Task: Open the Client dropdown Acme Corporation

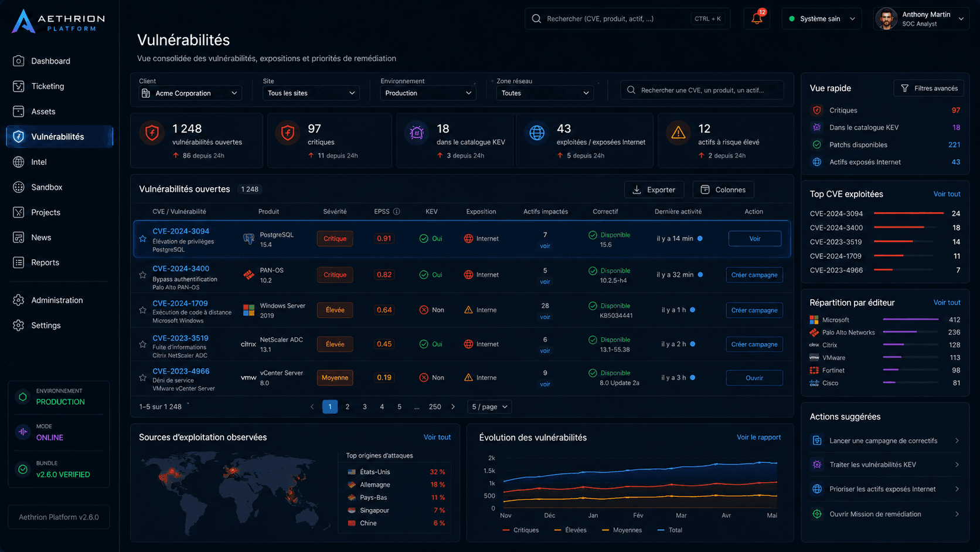Action: click(190, 93)
